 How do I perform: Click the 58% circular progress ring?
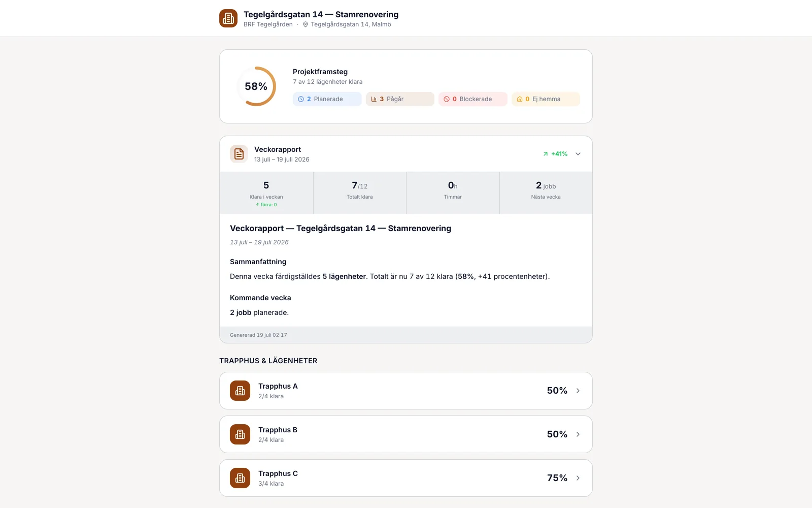(x=256, y=86)
